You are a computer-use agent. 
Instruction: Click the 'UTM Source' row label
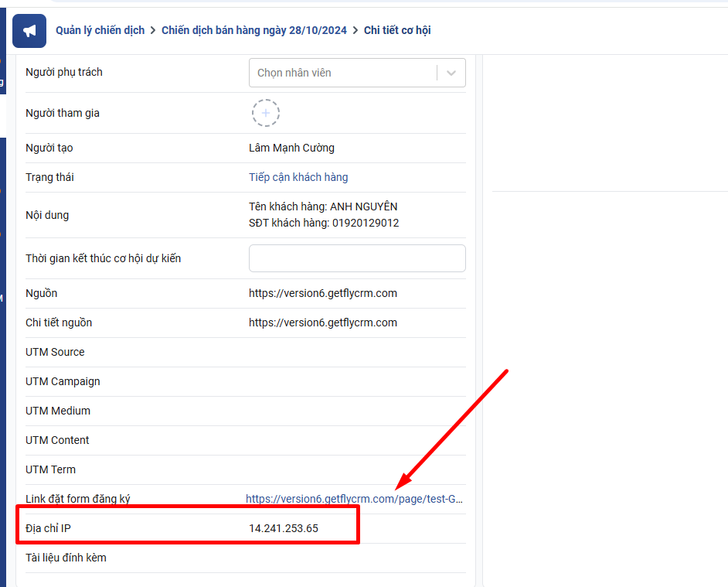pyautogui.click(x=55, y=352)
